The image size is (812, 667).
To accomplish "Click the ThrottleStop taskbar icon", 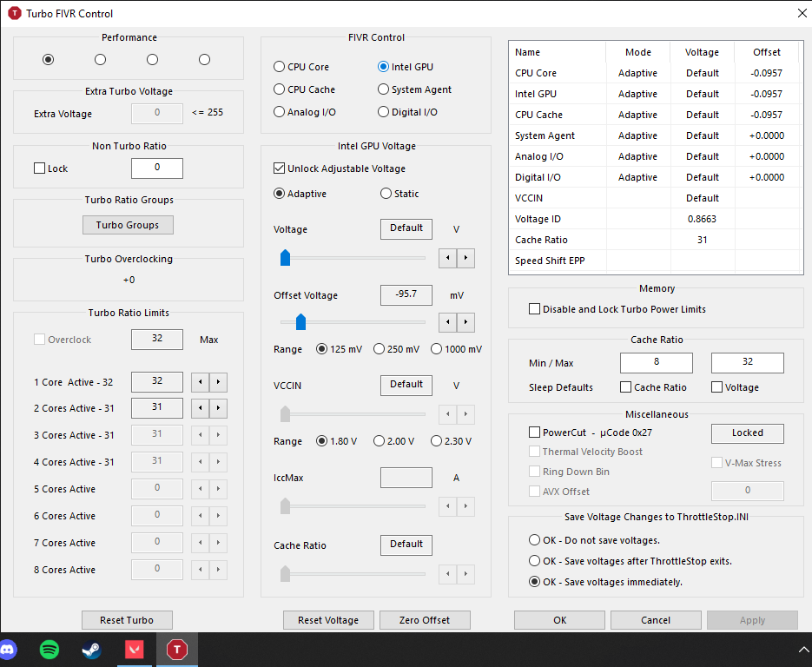I will (177, 649).
